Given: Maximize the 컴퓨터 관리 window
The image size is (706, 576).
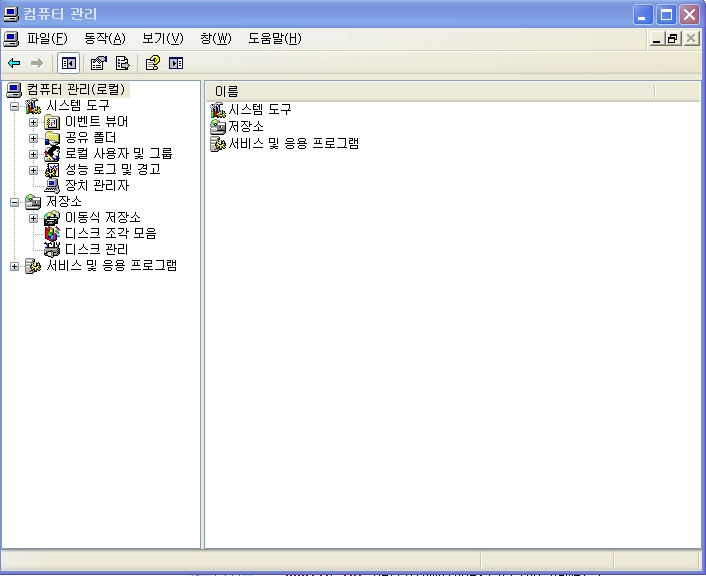Looking at the screenshot, I should click(666, 15).
